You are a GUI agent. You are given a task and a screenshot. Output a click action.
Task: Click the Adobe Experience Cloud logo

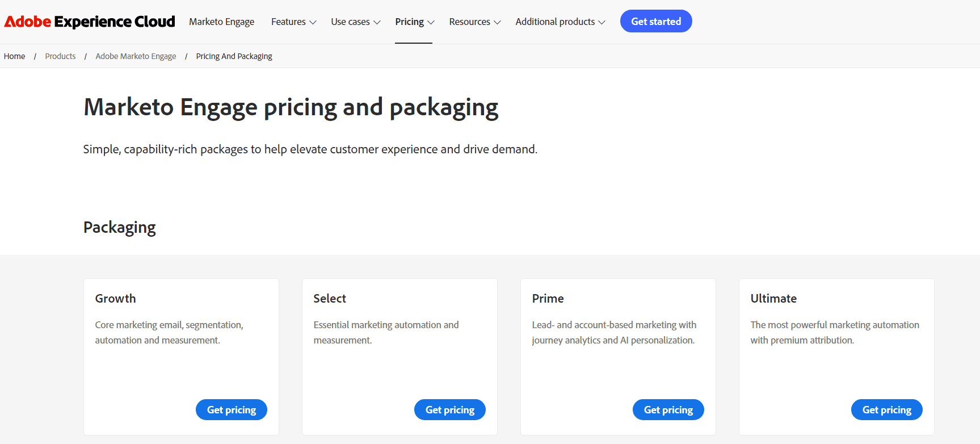click(x=90, y=22)
